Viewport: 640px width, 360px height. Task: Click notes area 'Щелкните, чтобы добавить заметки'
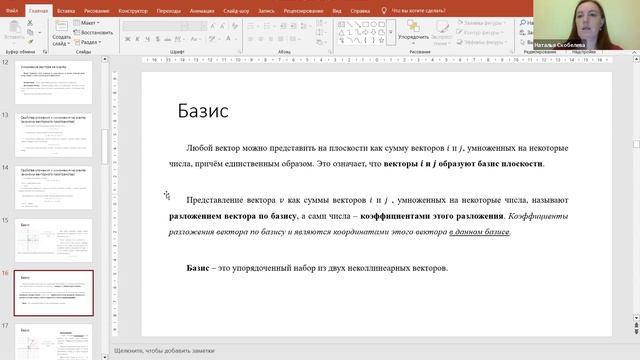tap(164, 351)
